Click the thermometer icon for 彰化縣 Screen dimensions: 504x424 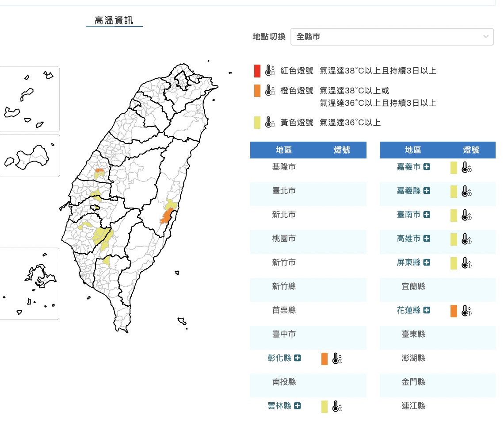(337, 358)
